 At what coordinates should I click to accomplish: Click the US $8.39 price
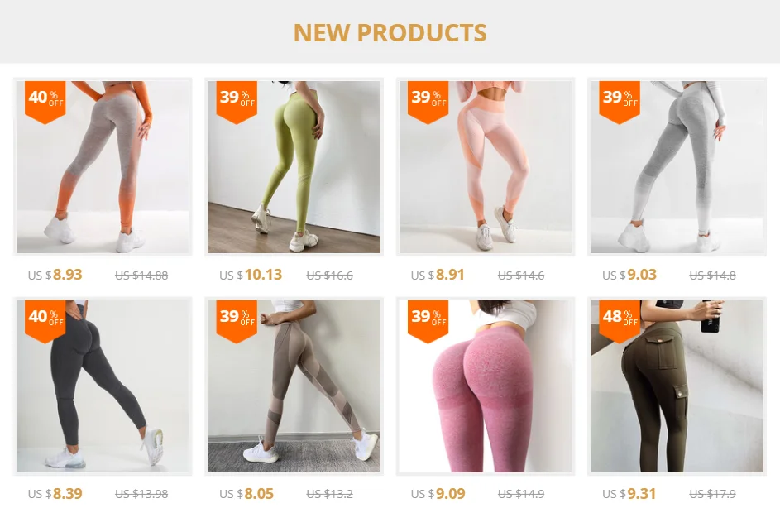pos(55,494)
